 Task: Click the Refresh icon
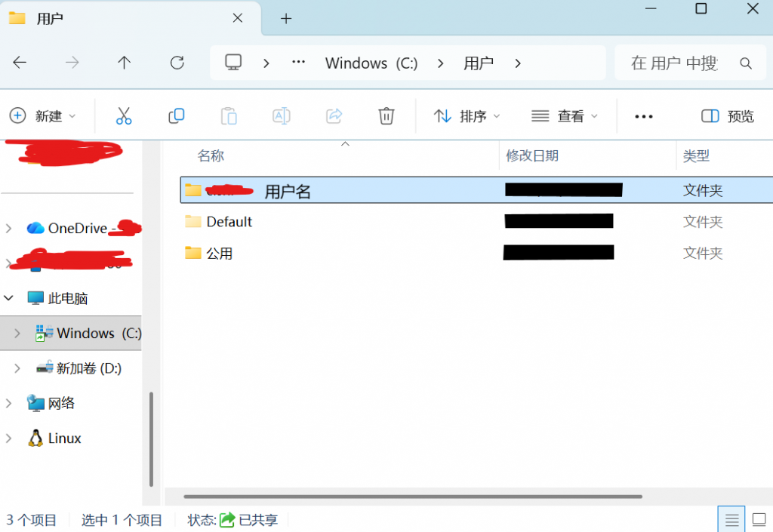(177, 63)
